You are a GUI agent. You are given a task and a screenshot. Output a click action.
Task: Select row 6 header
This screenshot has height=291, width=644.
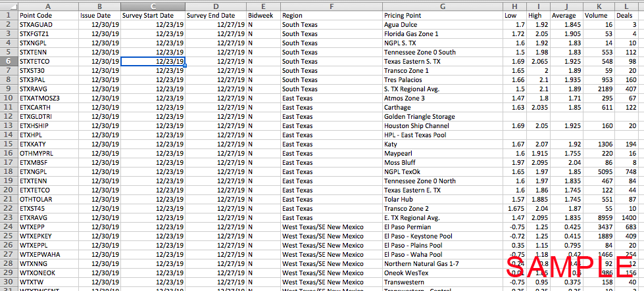point(9,62)
